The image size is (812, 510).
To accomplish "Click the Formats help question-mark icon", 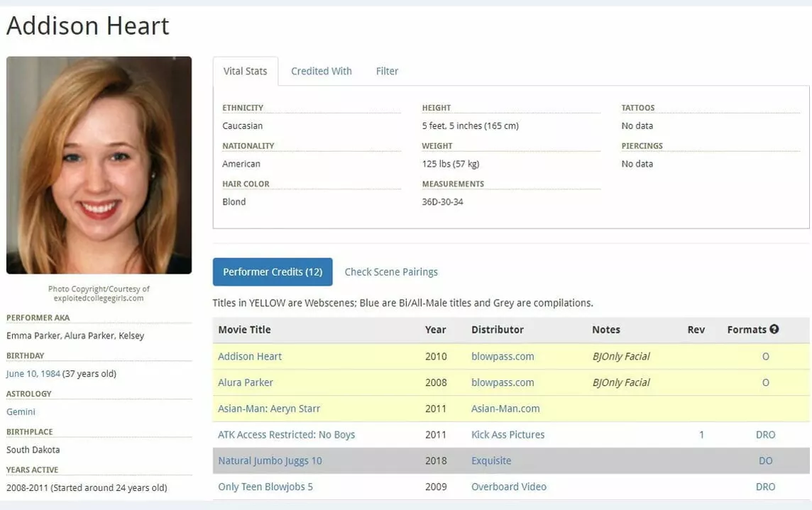I will 774,329.
